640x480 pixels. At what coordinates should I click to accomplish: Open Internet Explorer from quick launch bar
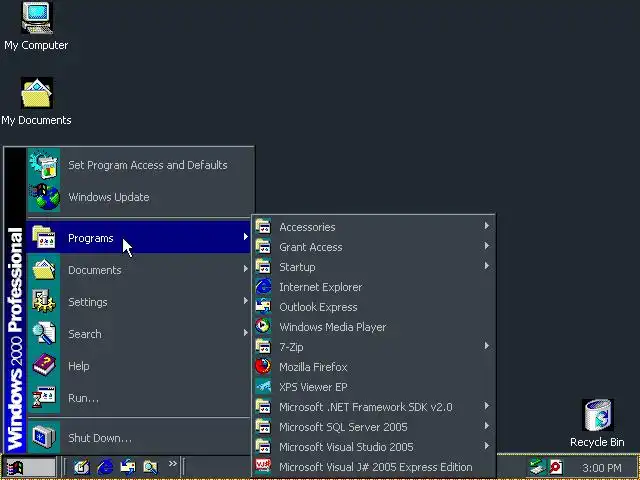pyautogui.click(x=105, y=467)
